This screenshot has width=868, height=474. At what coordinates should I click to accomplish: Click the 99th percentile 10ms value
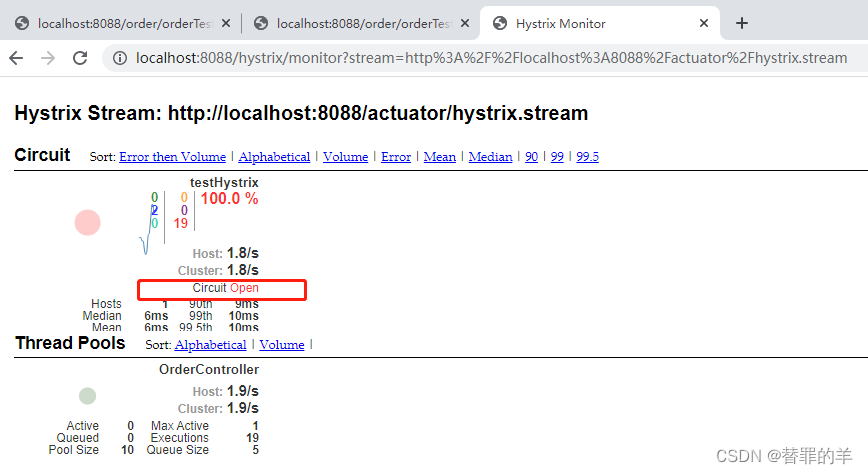pyautogui.click(x=244, y=316)
